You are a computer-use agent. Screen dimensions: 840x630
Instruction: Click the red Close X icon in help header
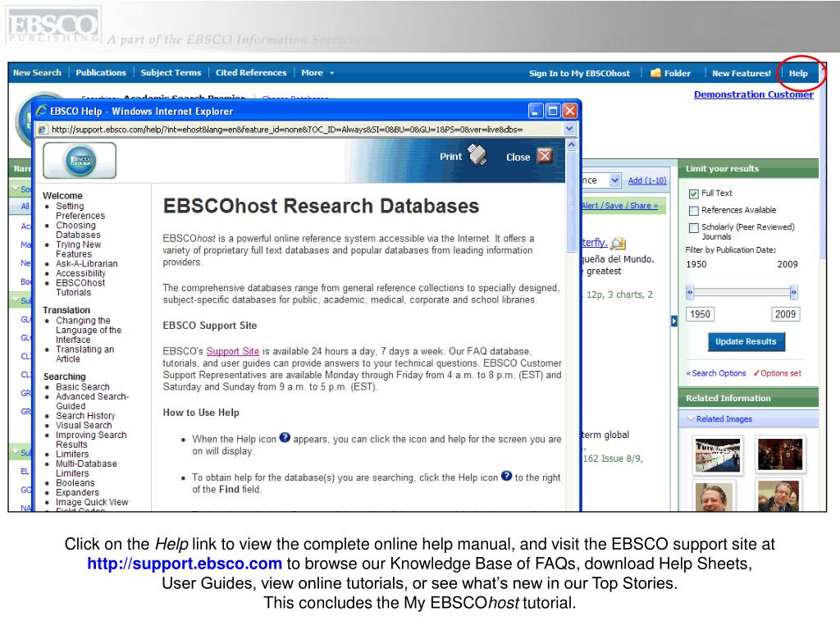click(x=545, y=156)
